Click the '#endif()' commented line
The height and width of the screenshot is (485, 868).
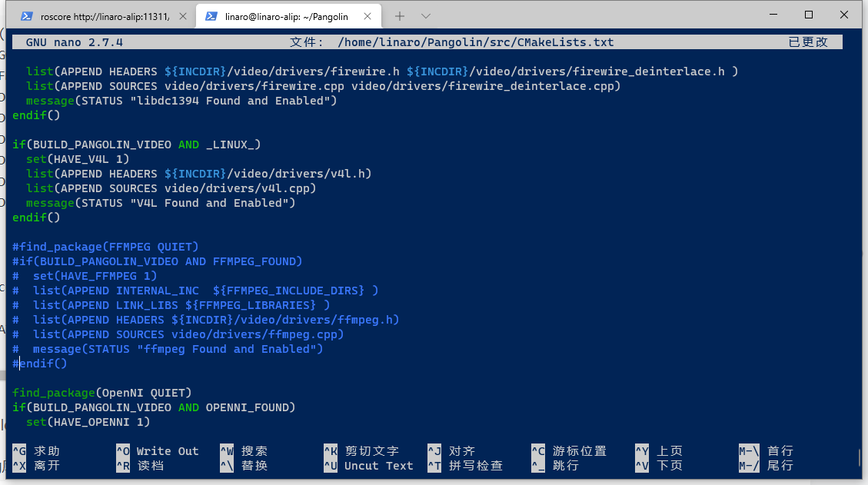39,364
